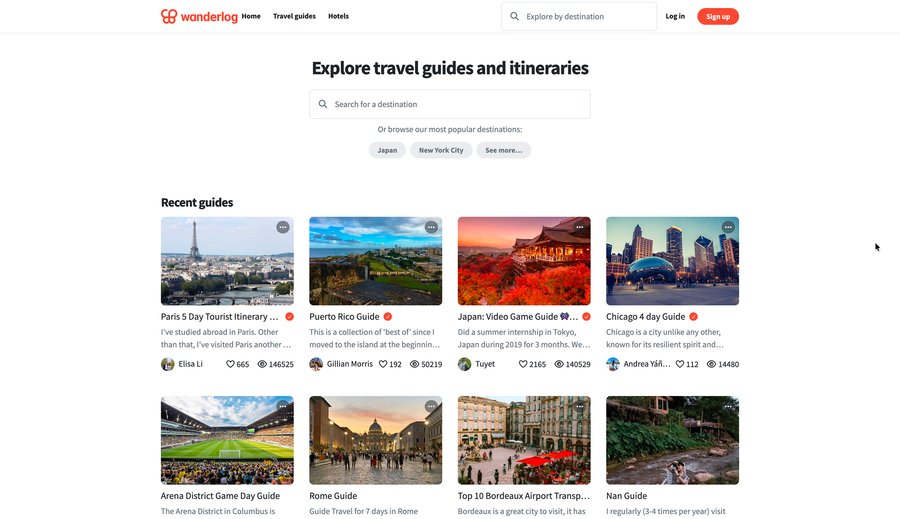Select the Japan destination chip
The height and width of the screenshot is (519, 900).
click(x=387, y=150)
